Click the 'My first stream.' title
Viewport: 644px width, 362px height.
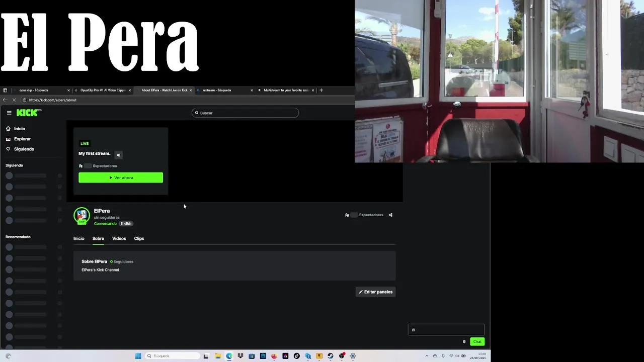94,153
